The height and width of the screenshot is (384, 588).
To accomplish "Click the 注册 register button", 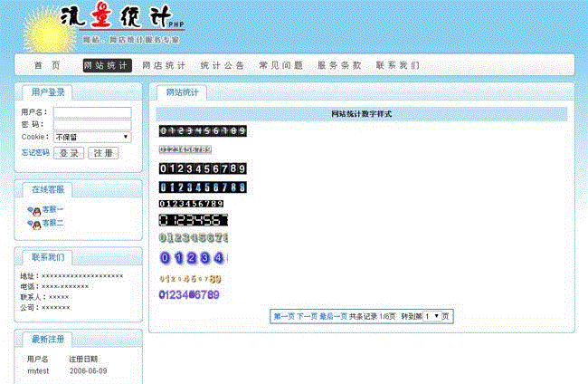I will (x=103, y=153).
